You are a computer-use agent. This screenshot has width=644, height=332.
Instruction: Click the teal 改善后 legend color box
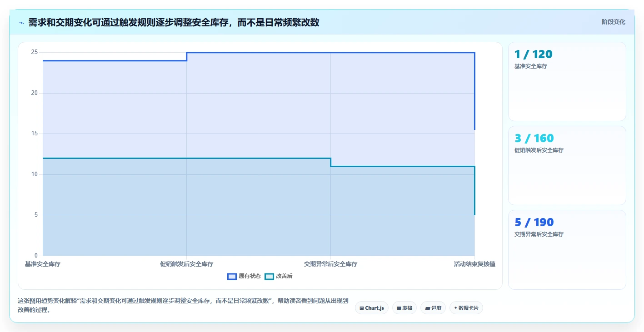(269, 276)
